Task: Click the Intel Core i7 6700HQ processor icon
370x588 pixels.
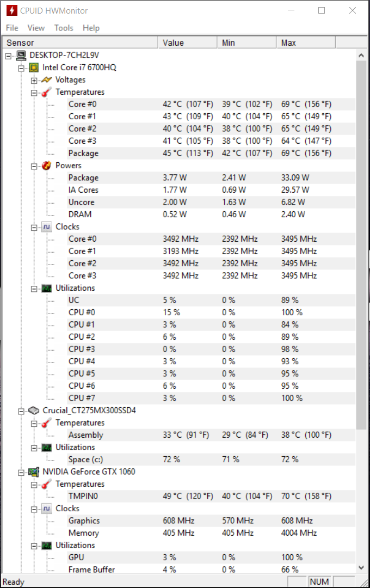Action: [x=34, y=68]
